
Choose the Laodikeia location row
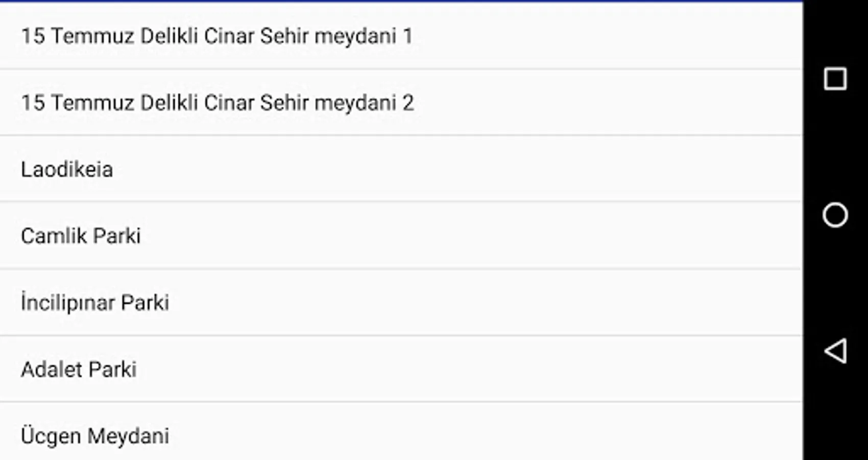(401, 169)
